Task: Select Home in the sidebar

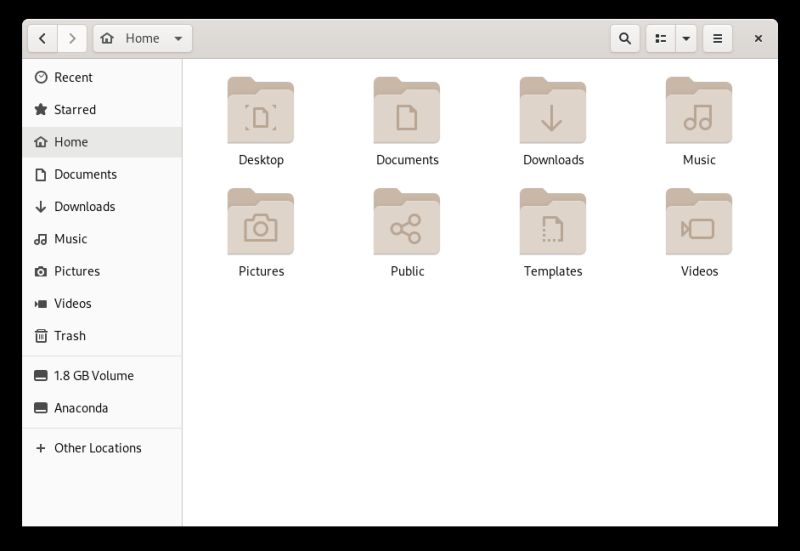Action: tap(102, 142)
